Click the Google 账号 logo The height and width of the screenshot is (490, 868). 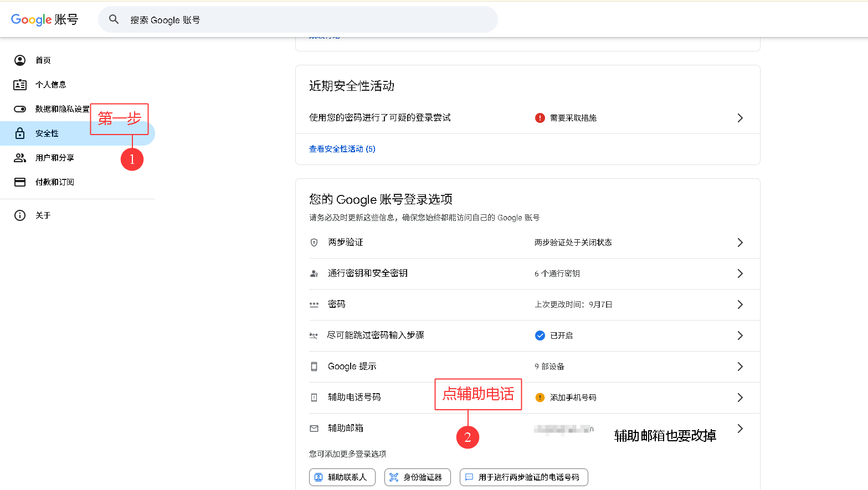point(44,19)
